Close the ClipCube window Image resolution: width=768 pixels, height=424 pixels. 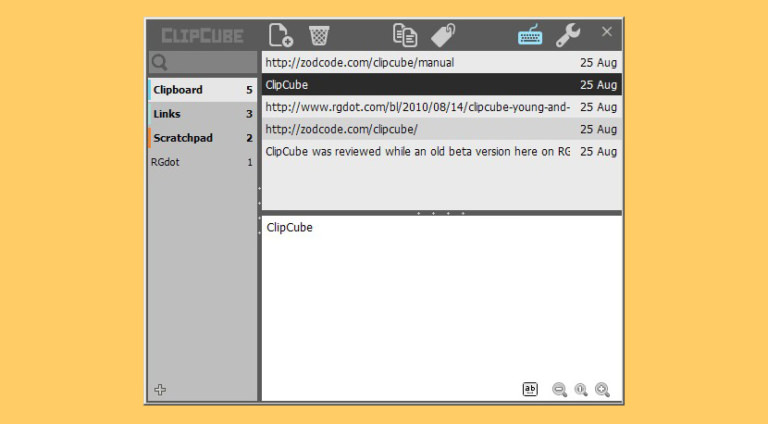[x=606, y=32]
